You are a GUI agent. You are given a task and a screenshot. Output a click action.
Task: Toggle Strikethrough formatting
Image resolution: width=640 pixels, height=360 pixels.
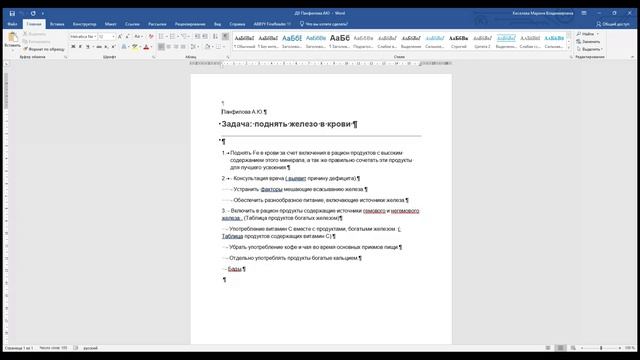[99, 47]
